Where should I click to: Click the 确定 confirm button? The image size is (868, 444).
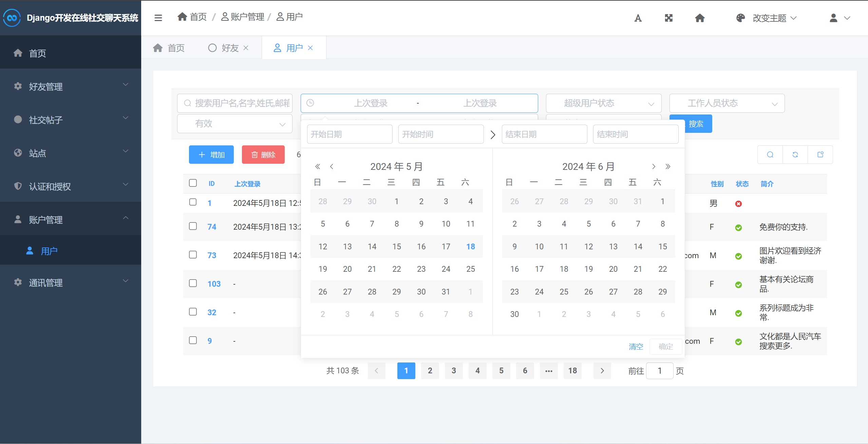666,347
